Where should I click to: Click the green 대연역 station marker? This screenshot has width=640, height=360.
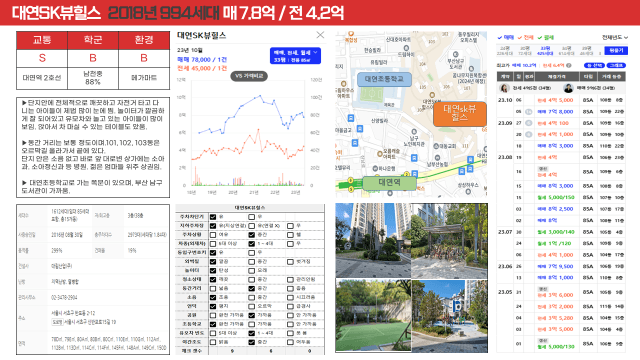389,182
